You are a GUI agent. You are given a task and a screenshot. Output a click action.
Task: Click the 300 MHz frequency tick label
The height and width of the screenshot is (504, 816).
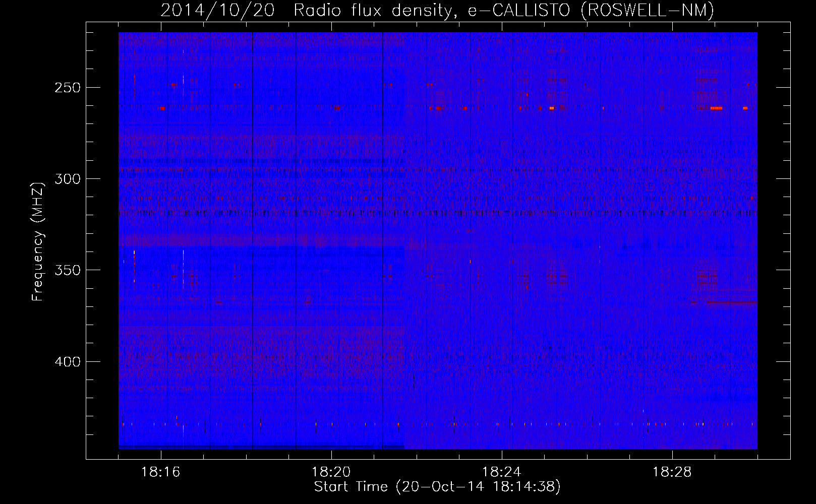point(68,179)
